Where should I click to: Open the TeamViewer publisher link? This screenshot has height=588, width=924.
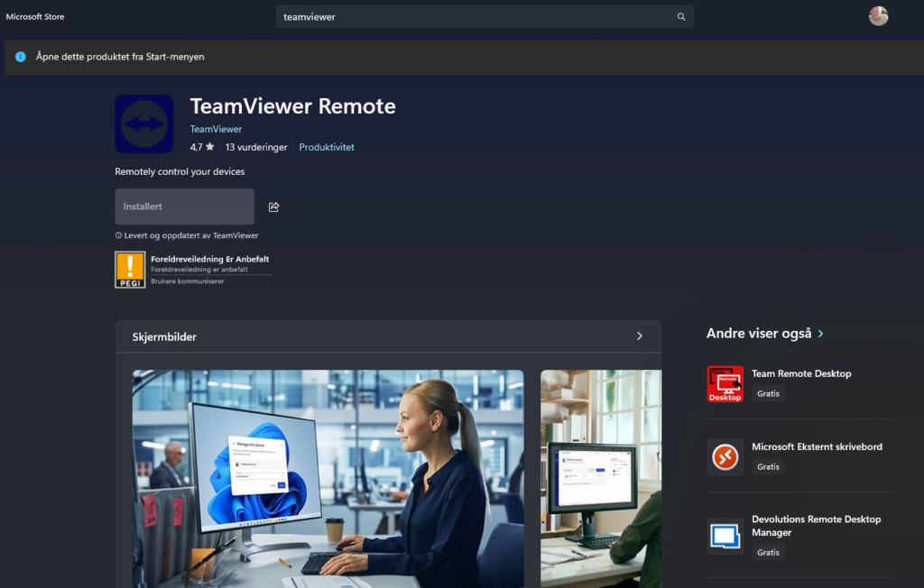216,129
